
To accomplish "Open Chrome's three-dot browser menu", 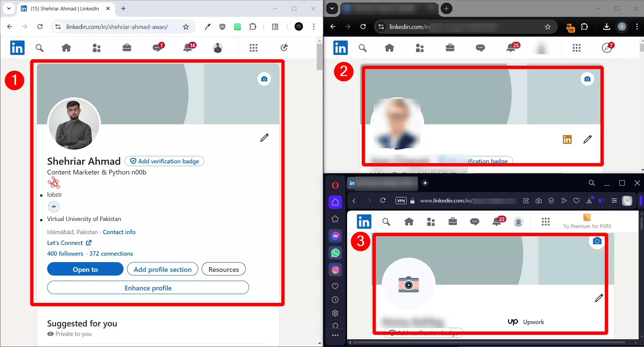I will 314,27.
